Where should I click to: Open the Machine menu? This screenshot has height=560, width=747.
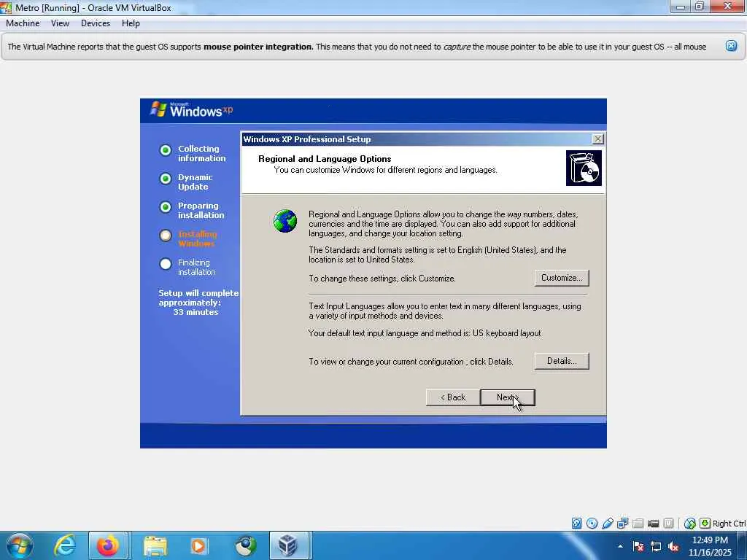tap(23, 23)
